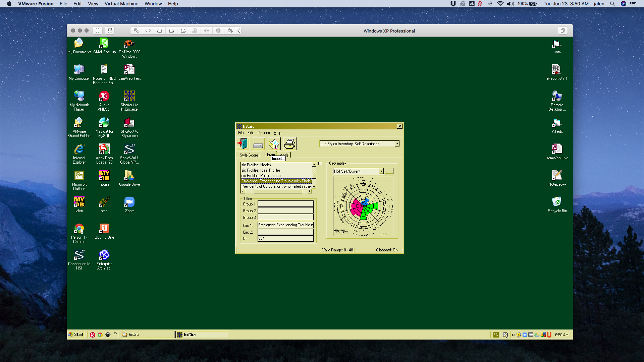Open the Options menu in hsCirc

pyautogui.click(x=264, y=133)
